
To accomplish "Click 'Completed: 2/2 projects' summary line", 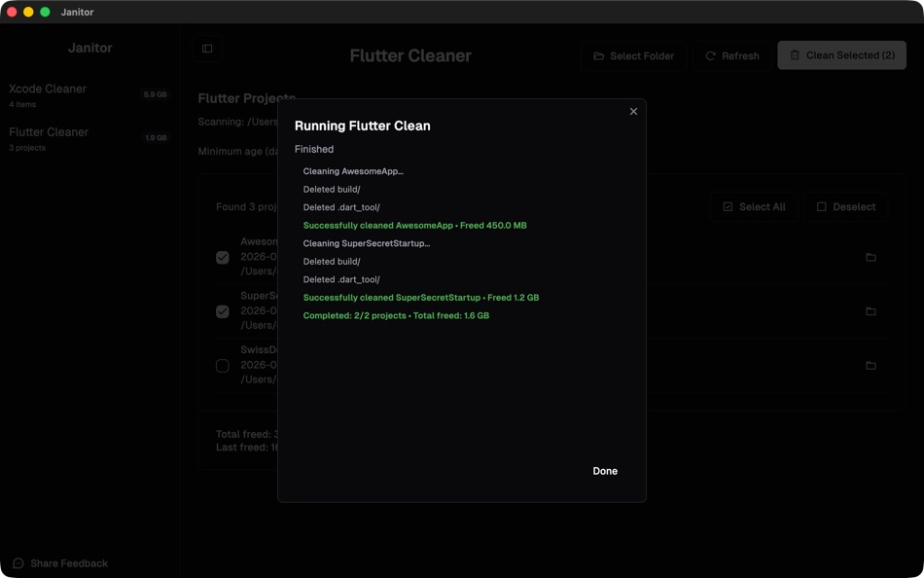I will click(396, 315).
